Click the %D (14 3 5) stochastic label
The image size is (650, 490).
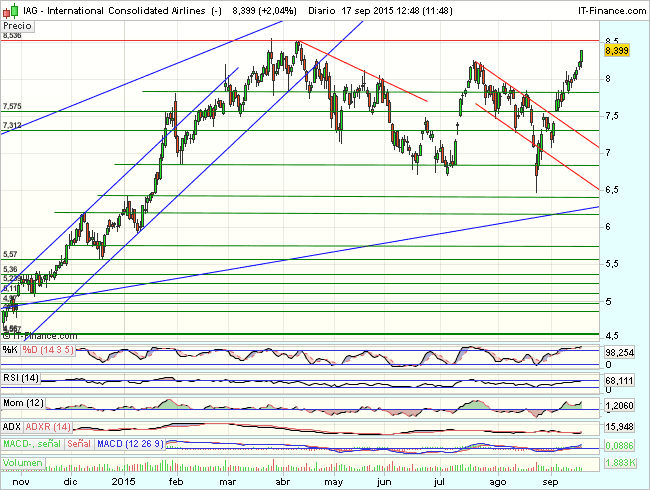48,350
